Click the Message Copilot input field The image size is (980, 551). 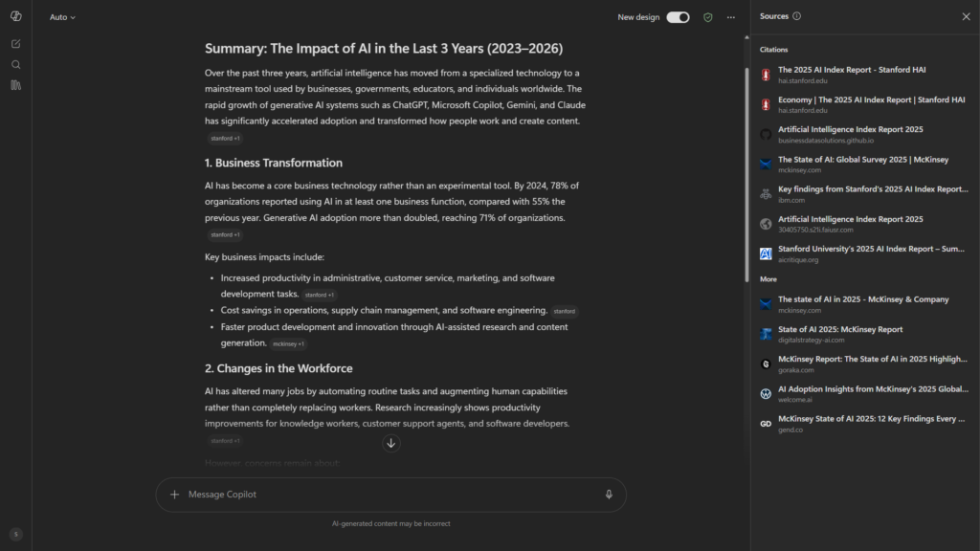(390, 495)
